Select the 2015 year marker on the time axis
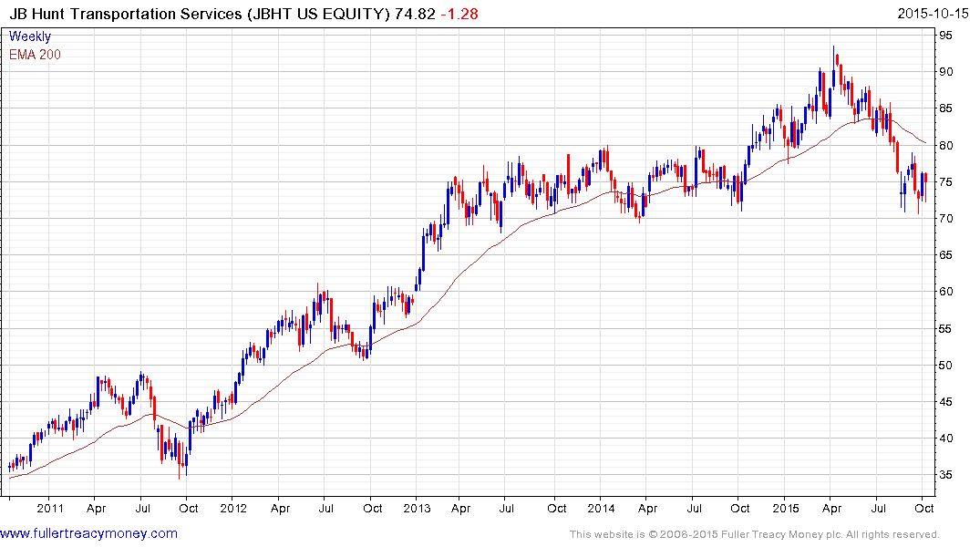This screenshot has height=547, width=980. tap(785, 509)
